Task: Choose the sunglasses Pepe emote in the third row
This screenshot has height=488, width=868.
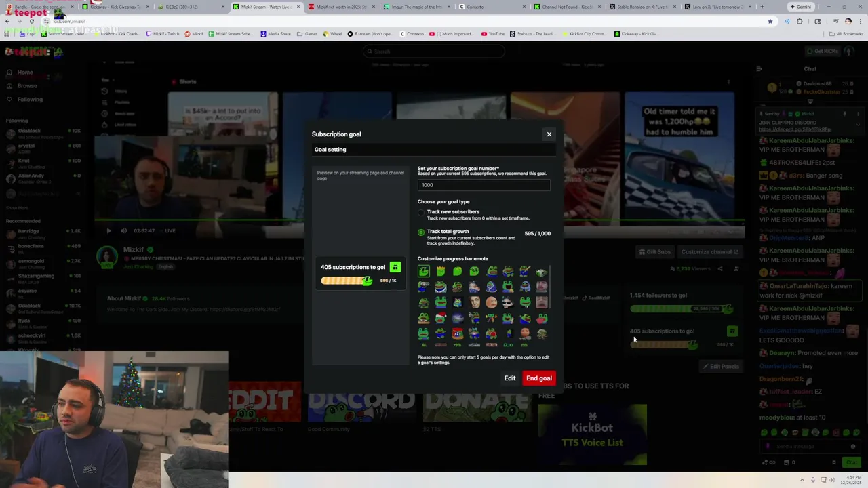Action: 508,302
